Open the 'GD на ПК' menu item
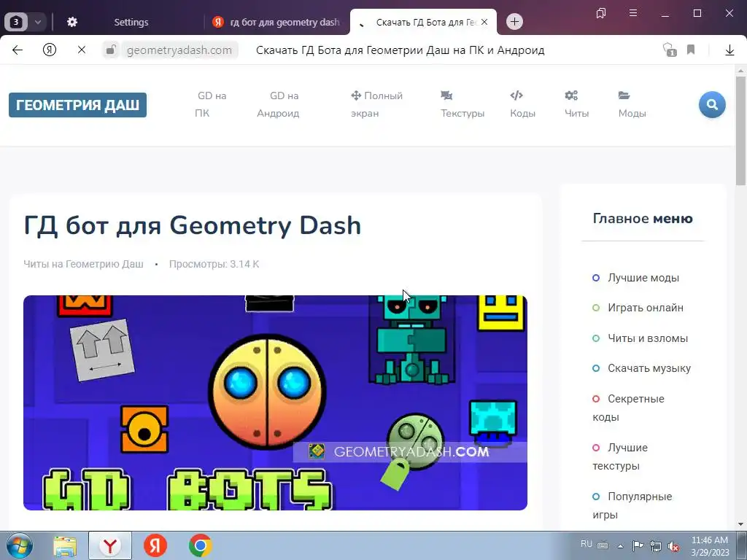This screenshot has height=560, width=747. [x=211, y=104]
